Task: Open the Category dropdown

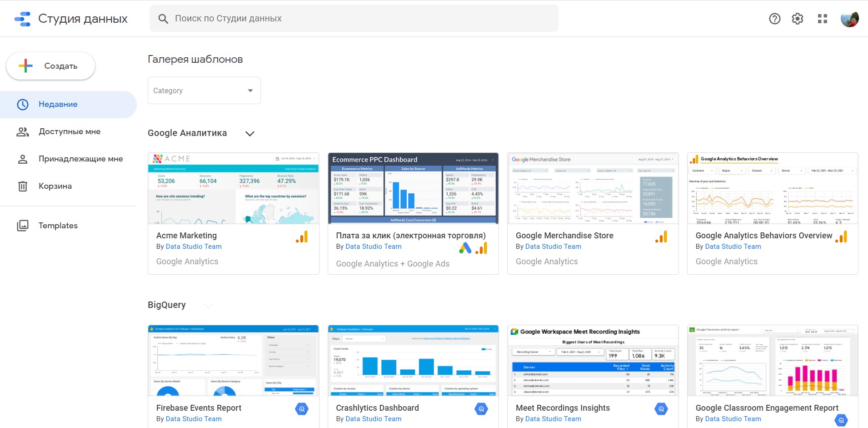Action: pos(204,91)
